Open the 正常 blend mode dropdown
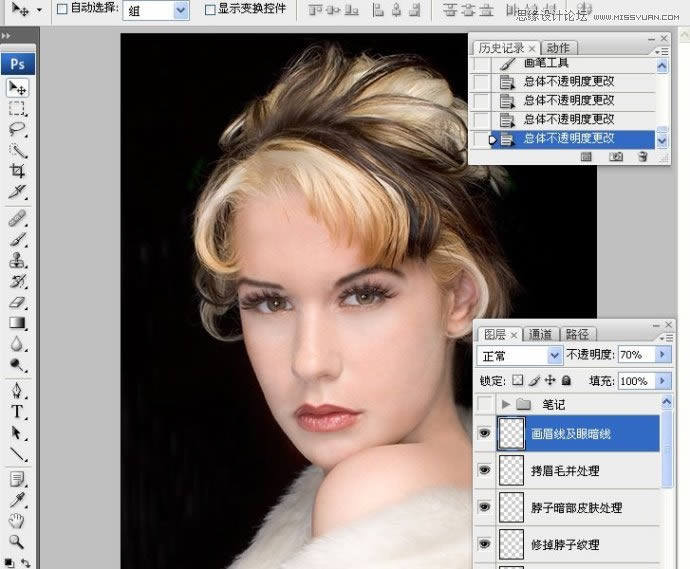The width and height of the screenshot is (690, 569). tap(519, 355)
